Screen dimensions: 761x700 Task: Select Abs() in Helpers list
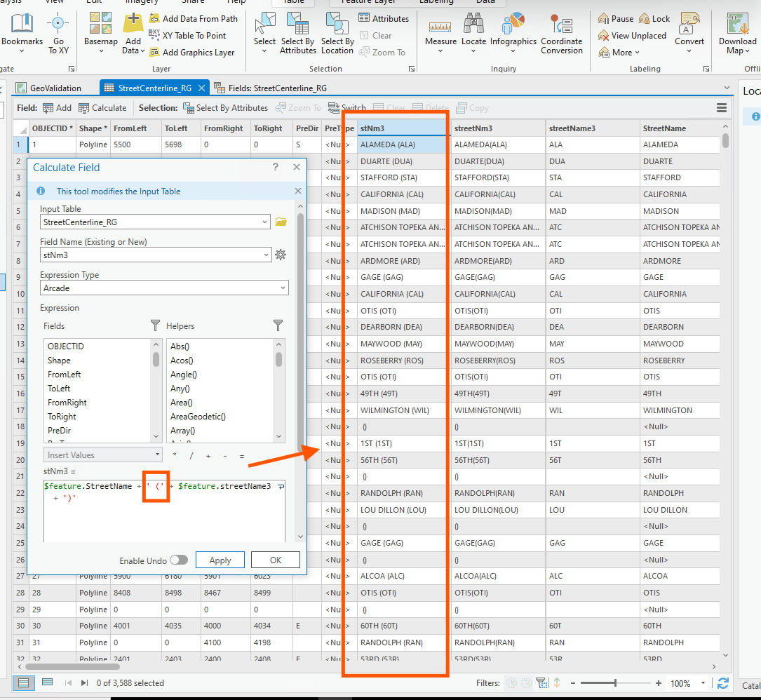(x=180, y=346)
